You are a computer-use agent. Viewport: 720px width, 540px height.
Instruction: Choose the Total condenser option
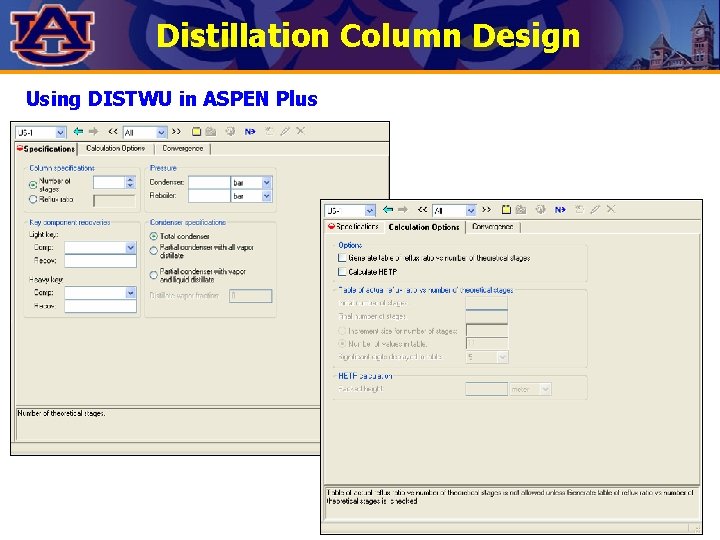point(154,236)
